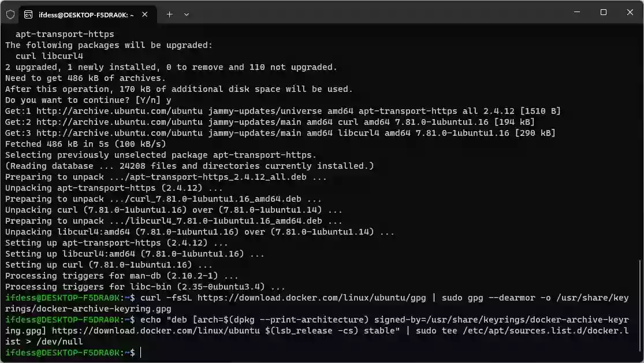Click the terminal profile icon on the tab
Viewport: 644px width, 363px height.
(x=28, y=14)
